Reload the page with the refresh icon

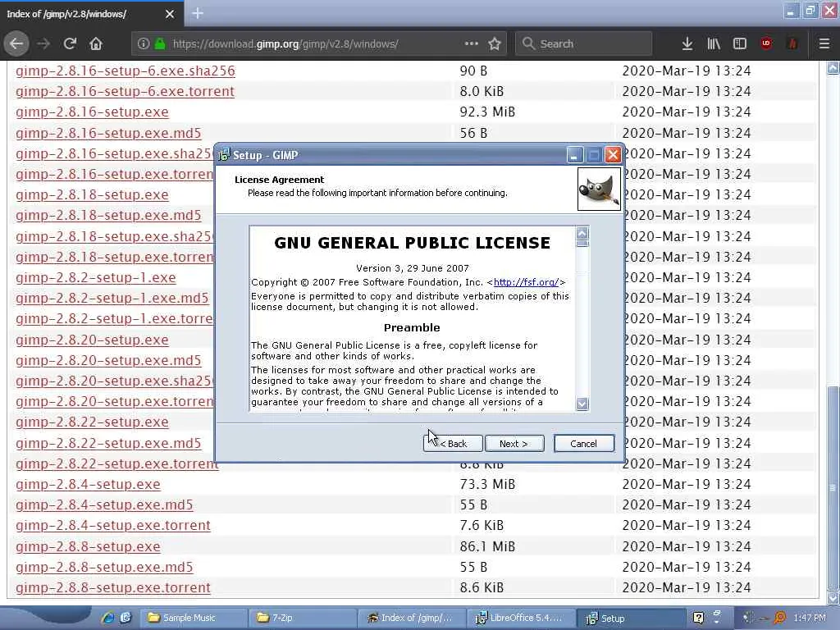point(70,43)
